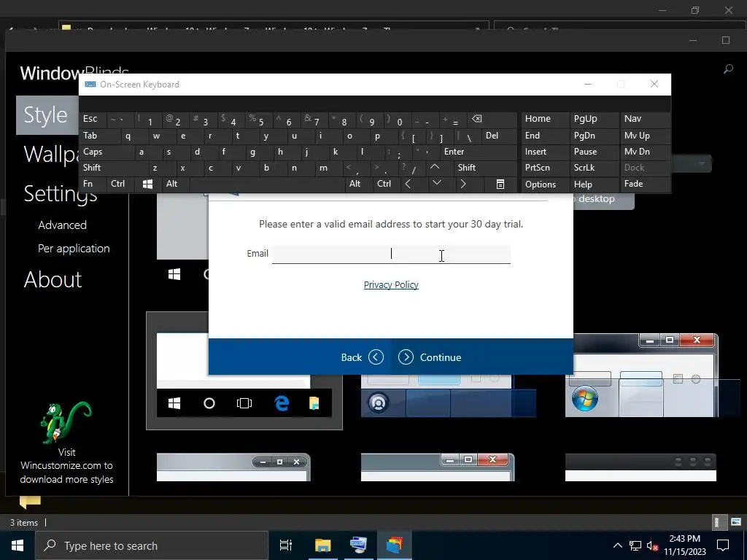Open Task View on taskbar
747x560 pixels.
pyautogui.click(x=286, y=545)
